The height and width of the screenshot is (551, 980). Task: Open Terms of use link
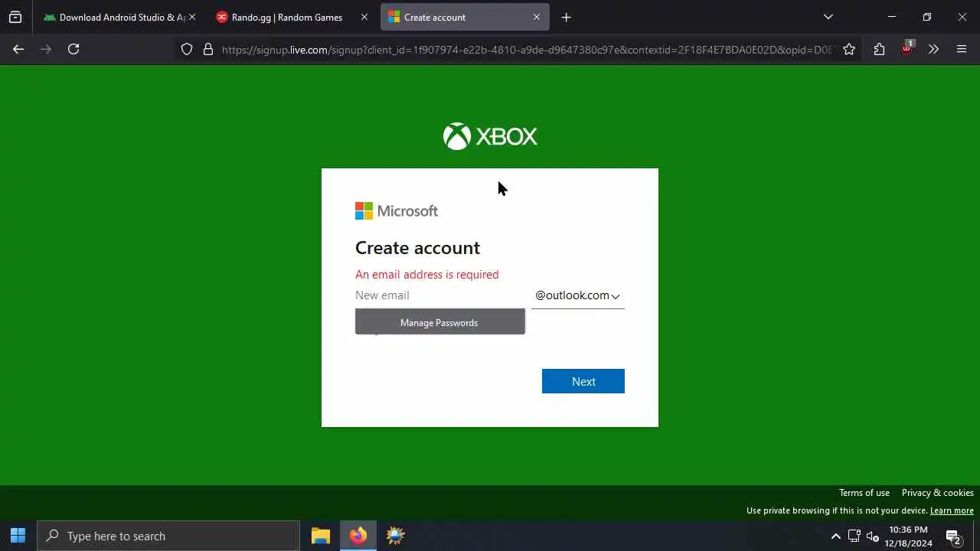click(864, 493)
